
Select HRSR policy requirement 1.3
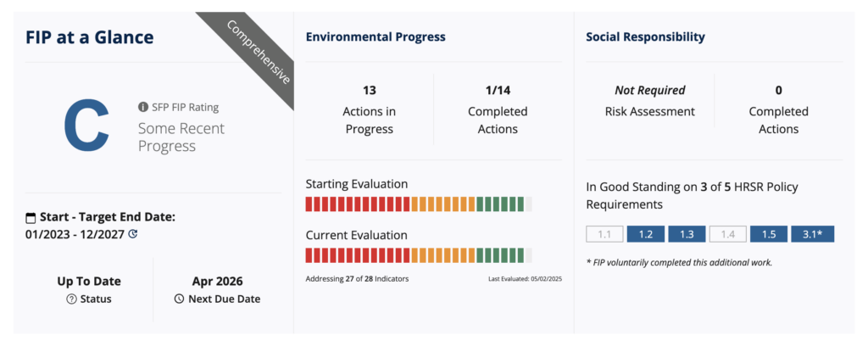(x=687, y=234)
